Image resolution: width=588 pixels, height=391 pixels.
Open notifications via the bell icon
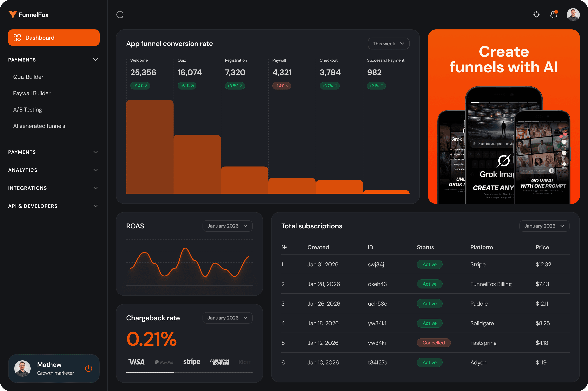[554, 15]
